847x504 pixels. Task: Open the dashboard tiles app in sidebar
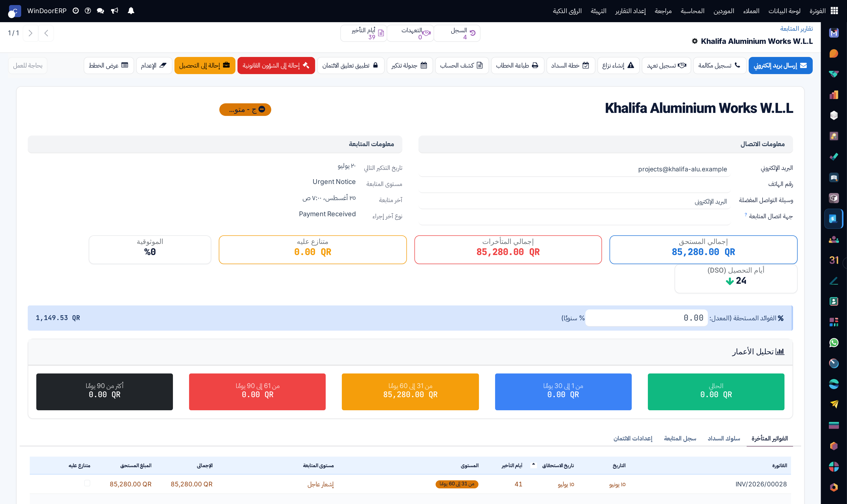point(834,322)
